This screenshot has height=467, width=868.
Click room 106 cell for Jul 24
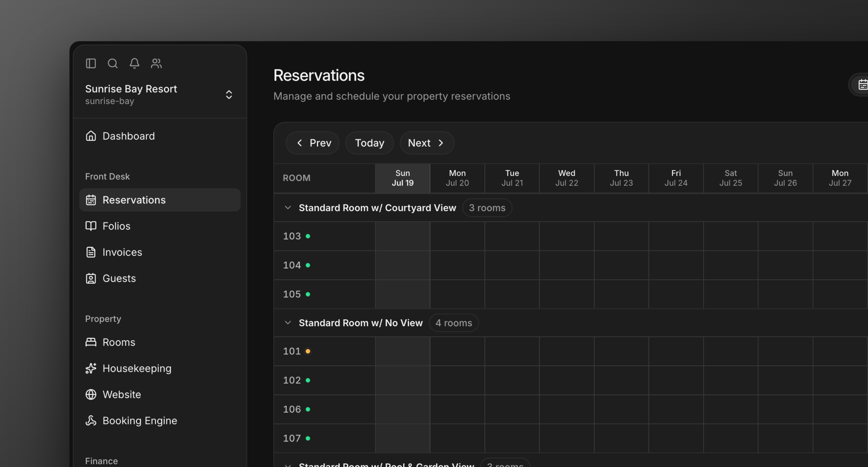pyautogui.click(x=676, y=409)
